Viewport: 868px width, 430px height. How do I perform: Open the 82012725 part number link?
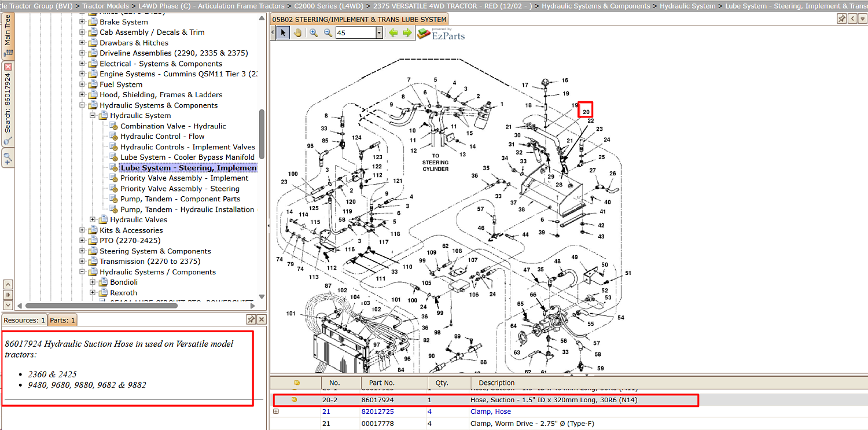378,411
